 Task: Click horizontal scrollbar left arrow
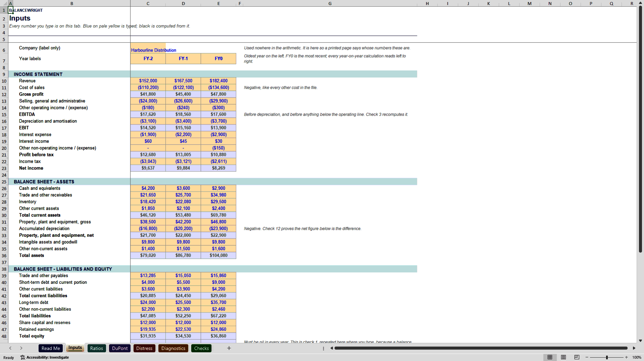(x=331, y=348)
